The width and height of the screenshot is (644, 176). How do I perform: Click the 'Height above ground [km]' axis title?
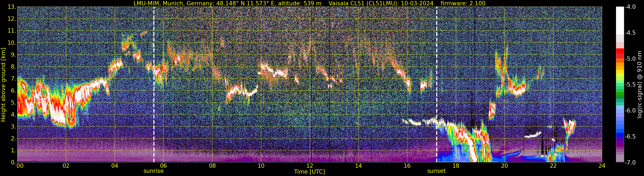(3, 85)
